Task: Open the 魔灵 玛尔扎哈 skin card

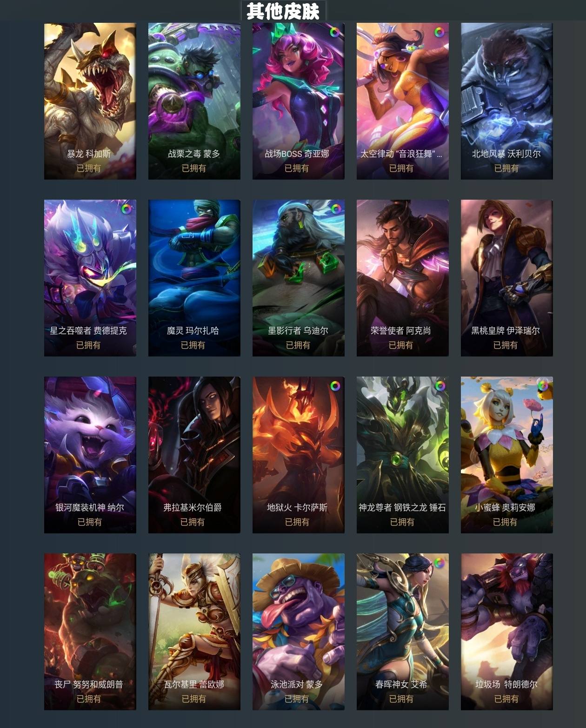Action: [194, 278]
